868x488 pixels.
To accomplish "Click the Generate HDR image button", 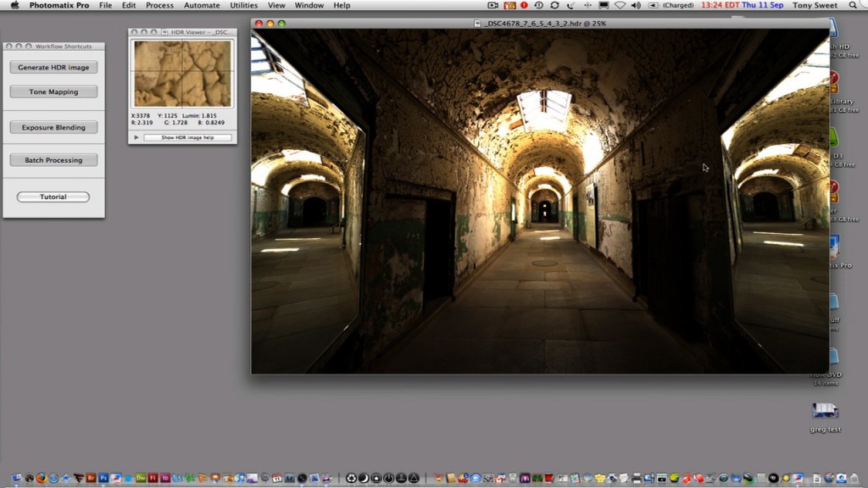I will point(53,67).
